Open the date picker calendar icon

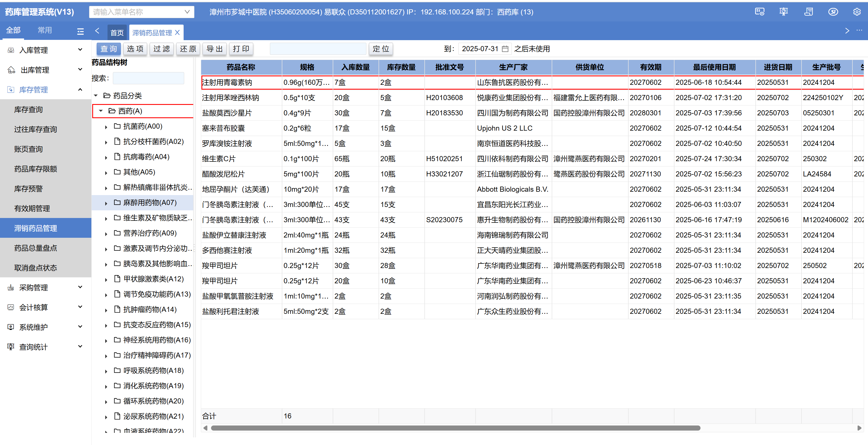(505, 49)
